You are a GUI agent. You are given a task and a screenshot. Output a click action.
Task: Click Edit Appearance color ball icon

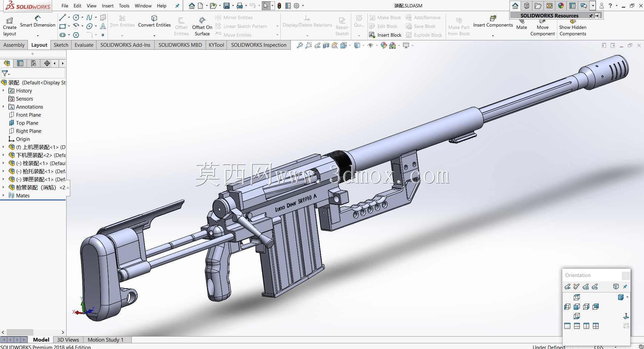384,45
